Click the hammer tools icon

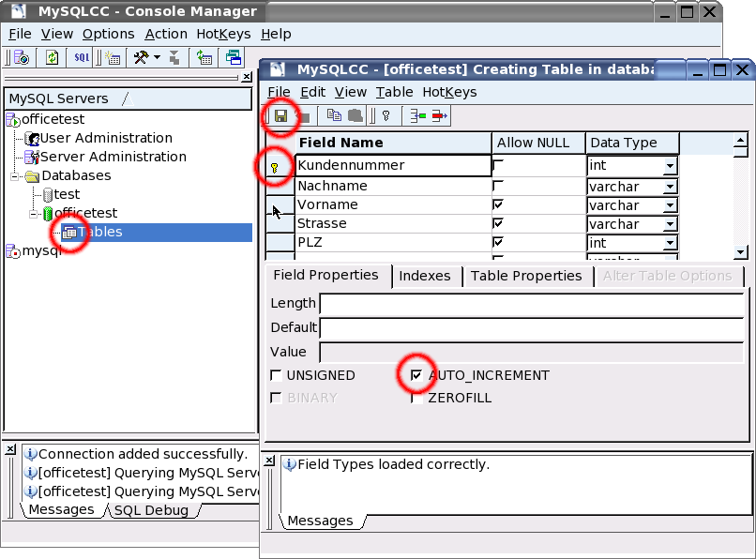coord(141,57)
